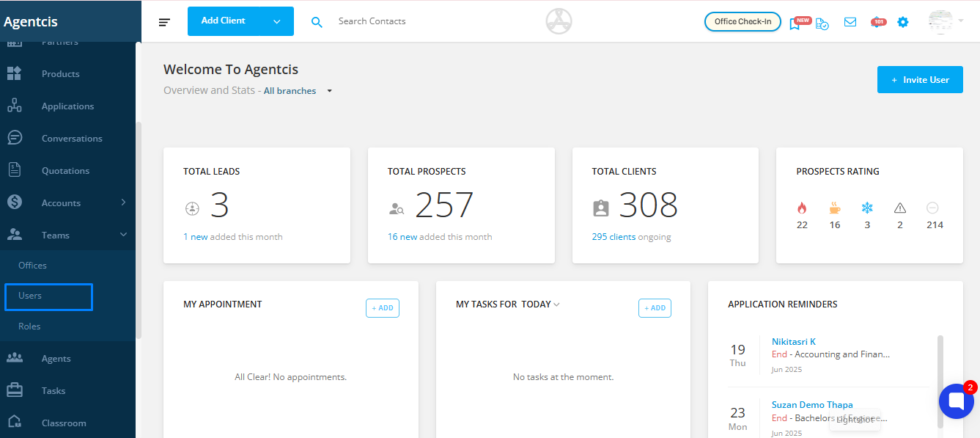Click the warm coffee cup rating icon
The height and width of the screenshot is (438, 980).
pos(835,208)
